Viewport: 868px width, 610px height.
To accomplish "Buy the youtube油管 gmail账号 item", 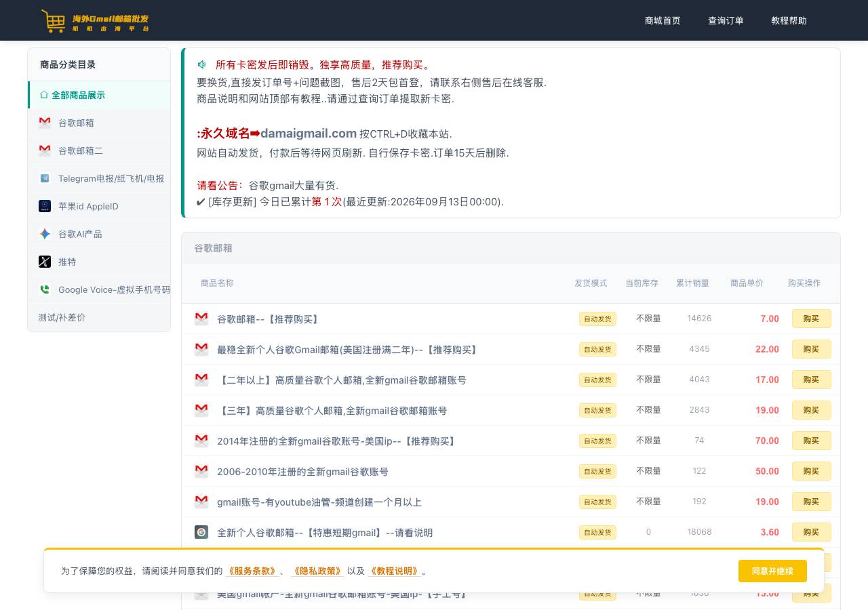I will pos(811,502).
